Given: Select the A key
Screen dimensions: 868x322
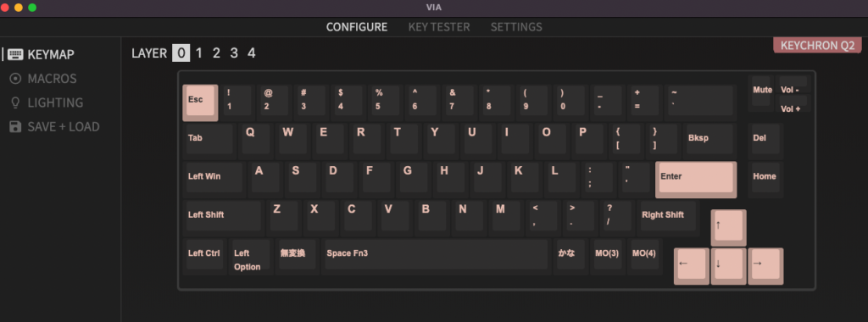Looking at the screenshot, I should click(x=264, y=179).
